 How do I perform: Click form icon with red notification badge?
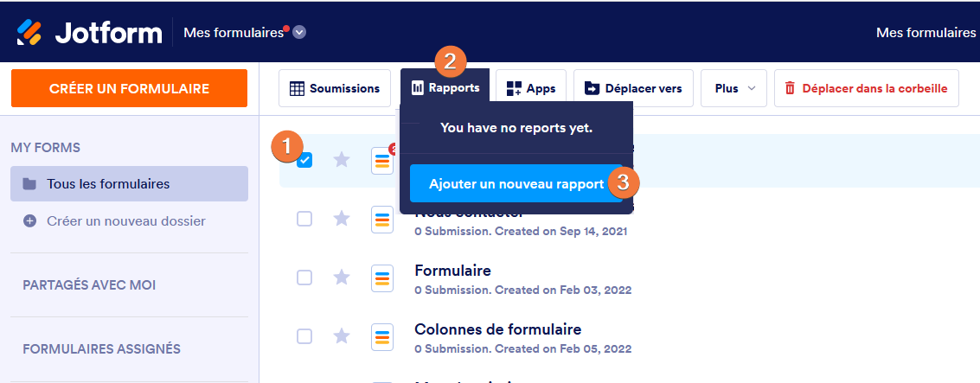pyautogui.click(x=382, y=161)
